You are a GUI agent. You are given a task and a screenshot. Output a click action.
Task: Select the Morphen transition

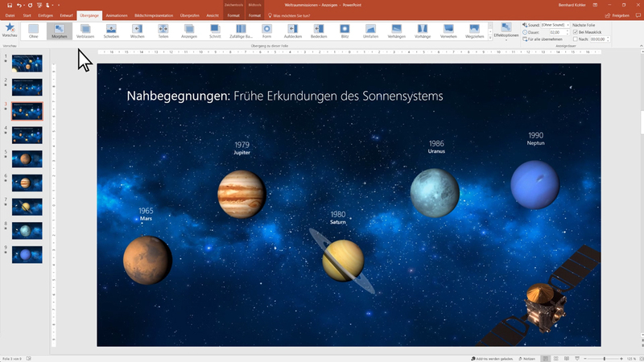click(59, 31)
